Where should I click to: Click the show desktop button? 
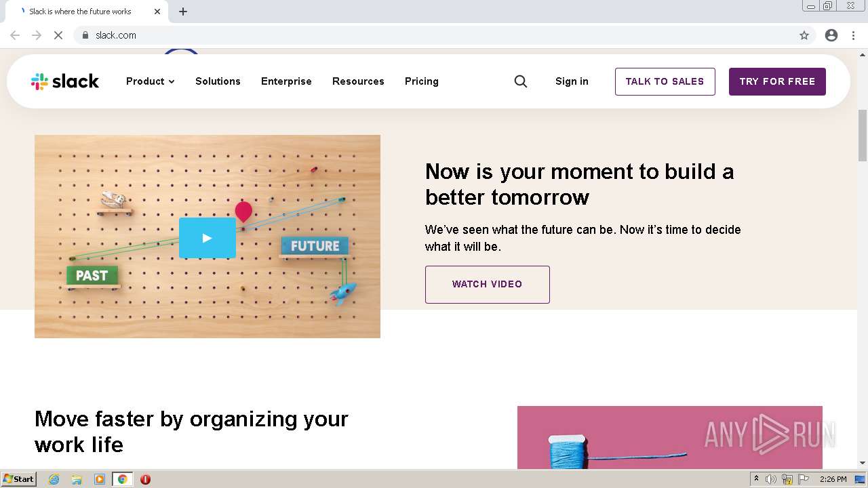(x=861, y=479)
